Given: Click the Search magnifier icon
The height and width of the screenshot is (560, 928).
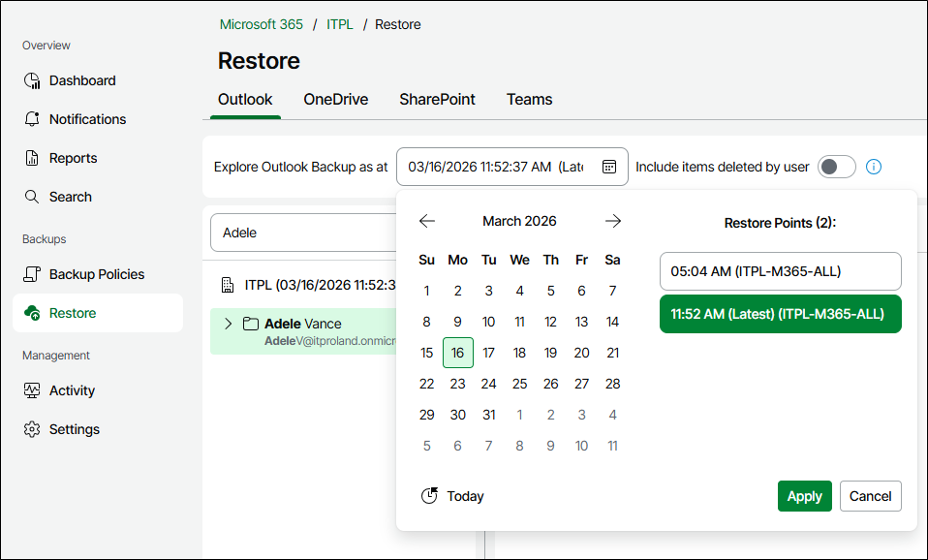Looking at the screenshot, I should point(32,197).
